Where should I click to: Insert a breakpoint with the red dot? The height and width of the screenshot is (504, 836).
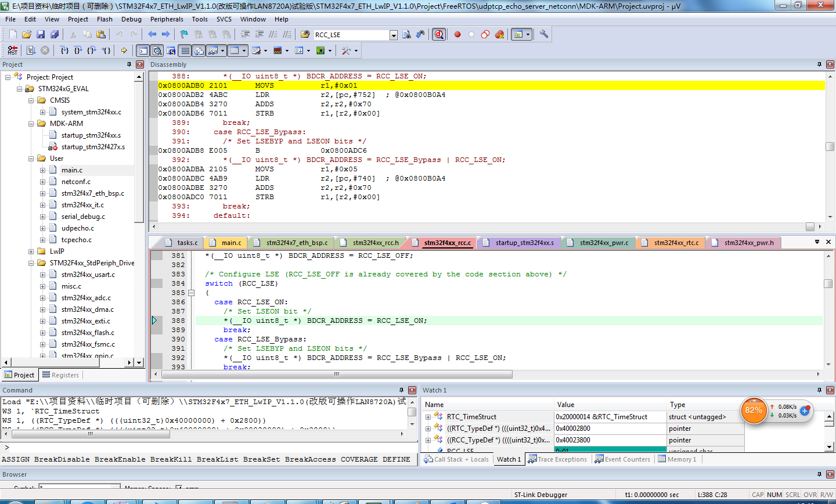457,35
